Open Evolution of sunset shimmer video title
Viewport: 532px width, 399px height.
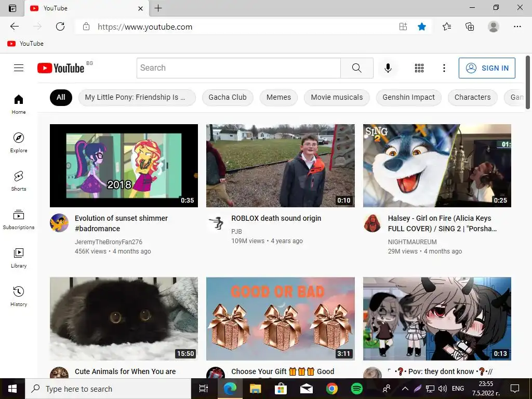121,223
